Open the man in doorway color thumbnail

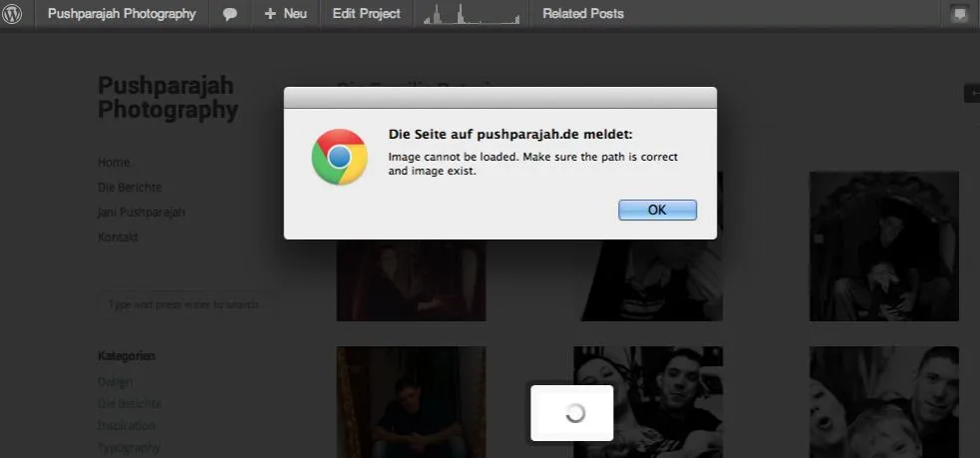(x=412, y=402)
